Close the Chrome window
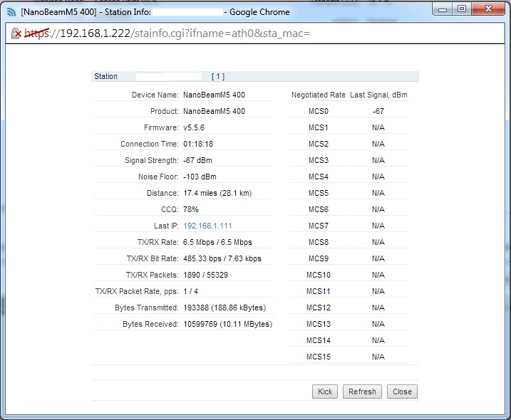This screenshot has height=420, width=511. click(x=488, y=9)
